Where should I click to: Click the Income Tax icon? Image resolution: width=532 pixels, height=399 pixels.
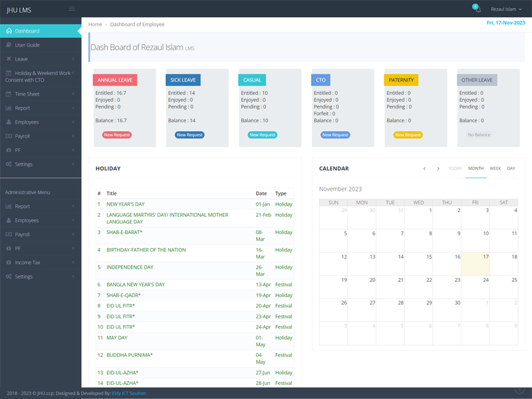9,263
